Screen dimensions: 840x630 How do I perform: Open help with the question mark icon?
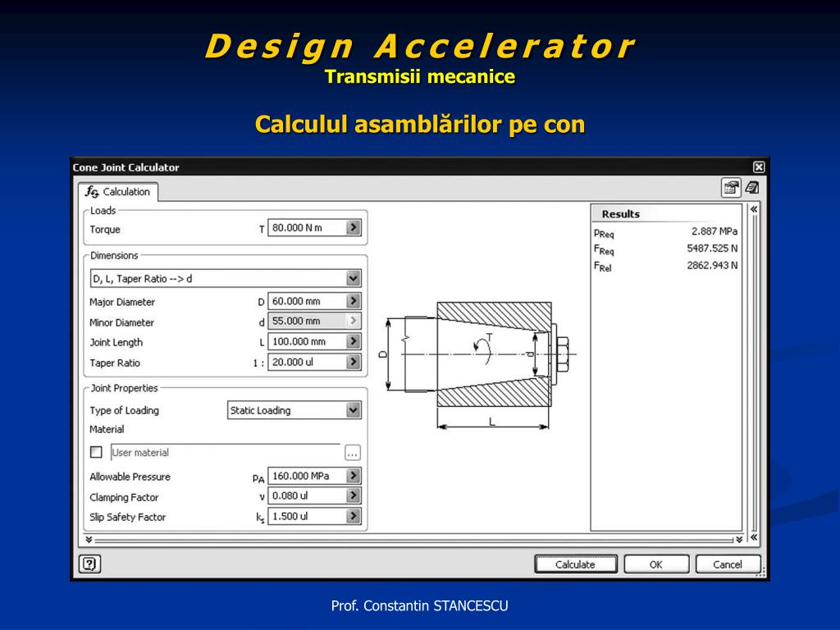pyautogui.click(x=89, y=564)
